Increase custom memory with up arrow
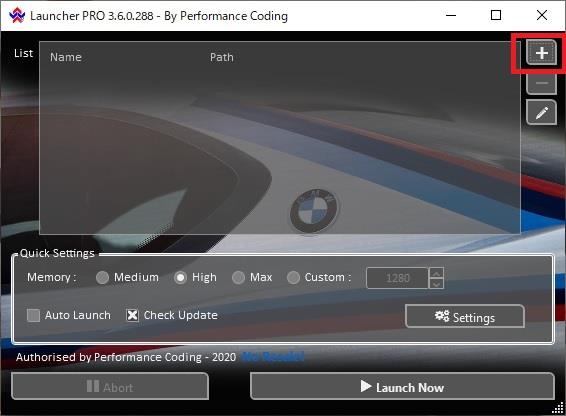 [x=436, y=273]
